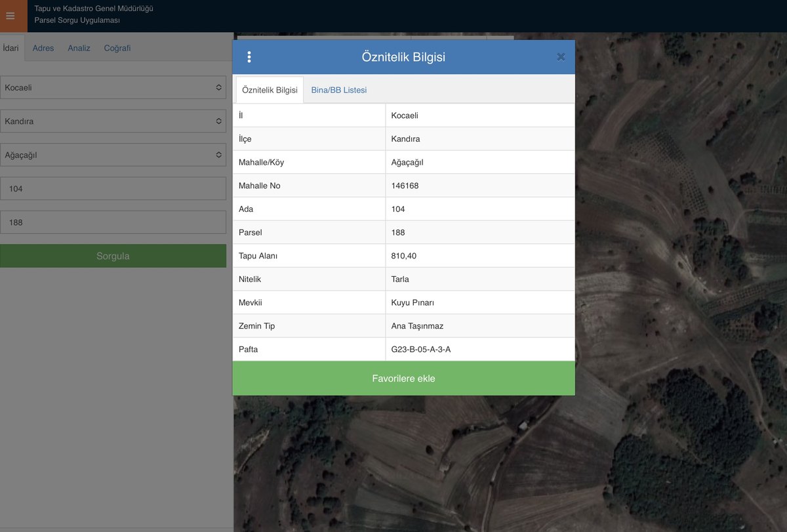The width and height of the screenshot is (787, 532).
Task: Switch to the Coğrafi tab
Action: coord(117,48)
